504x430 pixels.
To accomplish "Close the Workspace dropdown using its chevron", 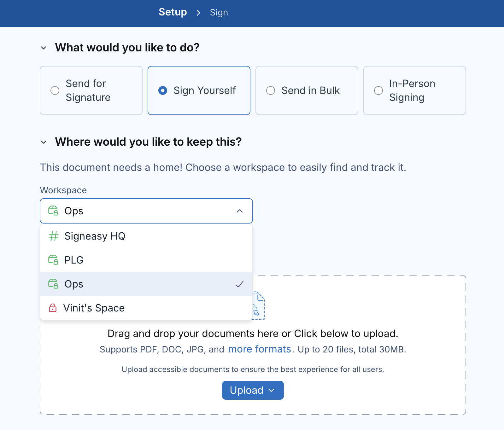I will tap(240, 211).
